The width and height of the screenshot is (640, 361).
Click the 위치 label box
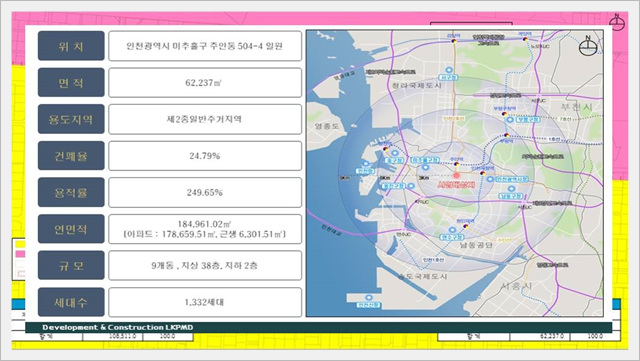click(x=71, y=46)
